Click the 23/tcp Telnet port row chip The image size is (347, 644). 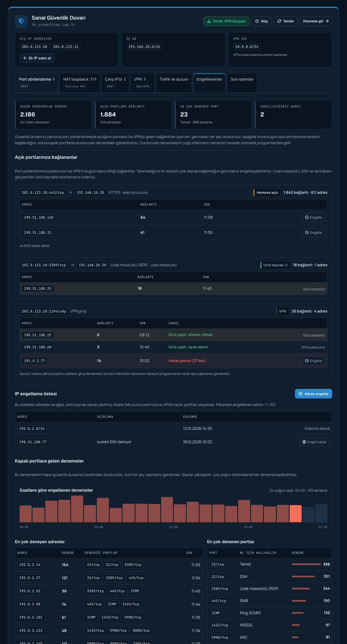pyautogui.click(x=218, y=564)
